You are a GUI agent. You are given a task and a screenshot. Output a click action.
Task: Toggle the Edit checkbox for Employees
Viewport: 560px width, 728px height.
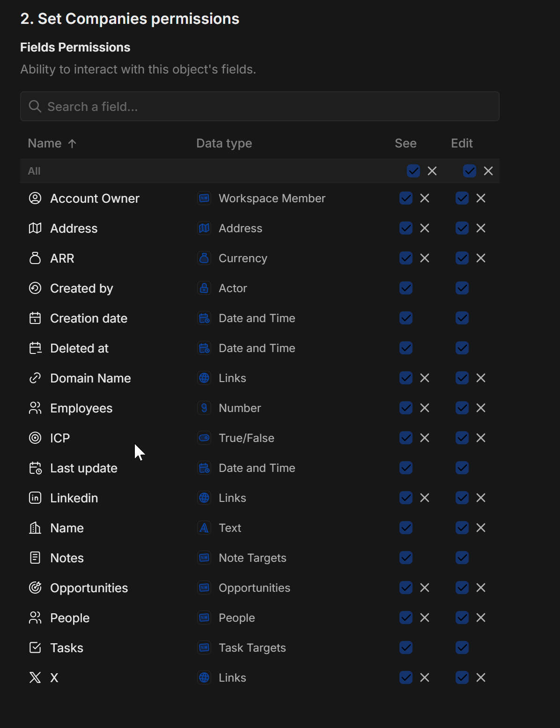462,408
